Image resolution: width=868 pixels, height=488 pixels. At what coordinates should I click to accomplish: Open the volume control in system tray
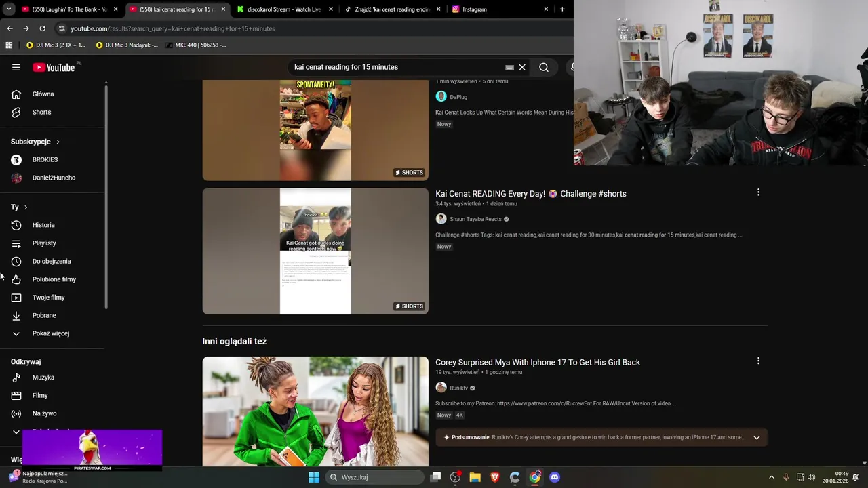(x=812, y=477)
